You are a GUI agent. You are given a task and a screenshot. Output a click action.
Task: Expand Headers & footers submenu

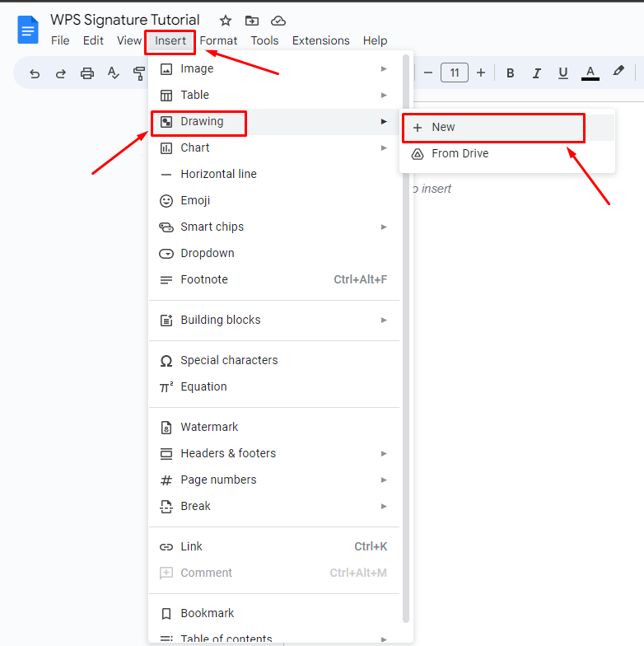[274, 453]
